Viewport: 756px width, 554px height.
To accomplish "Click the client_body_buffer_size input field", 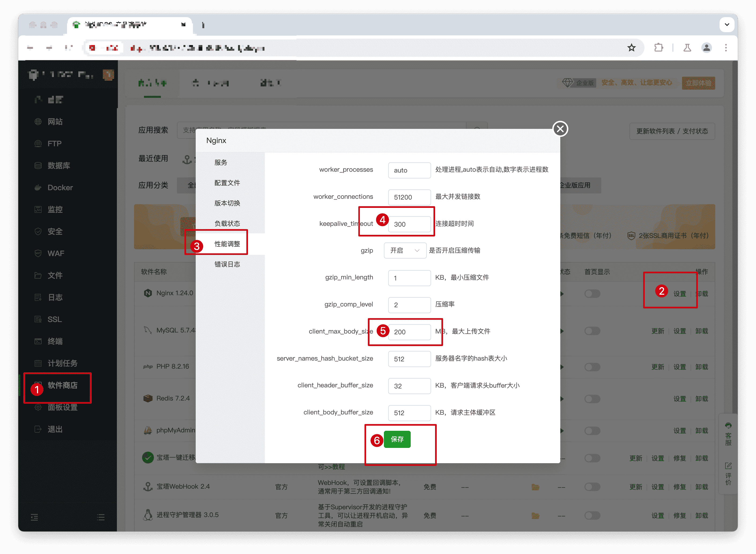I will tap(409, 413).
